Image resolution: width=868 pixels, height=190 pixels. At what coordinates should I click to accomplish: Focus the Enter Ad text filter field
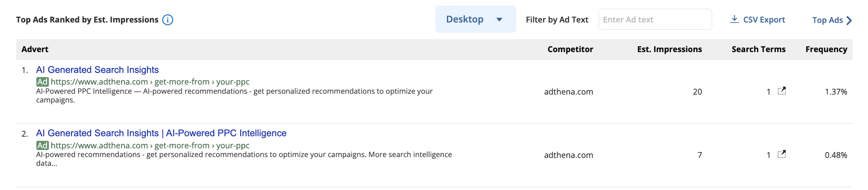point(655,19)
